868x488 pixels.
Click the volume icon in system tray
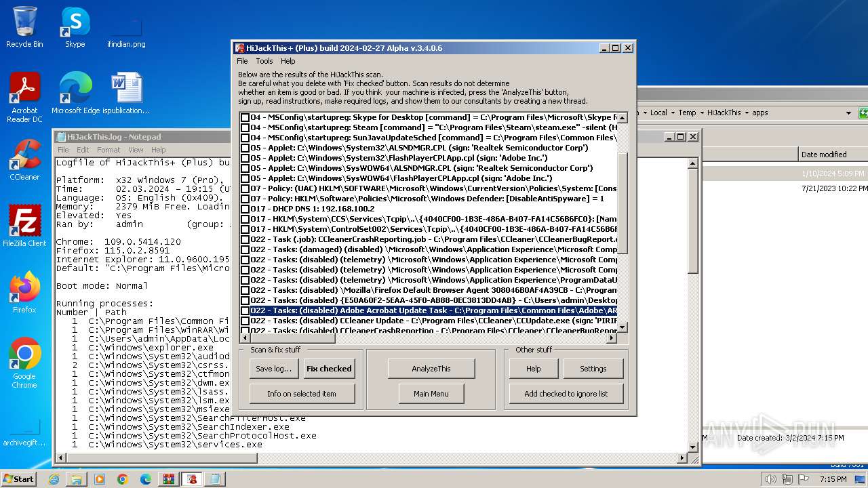[771, 479]
